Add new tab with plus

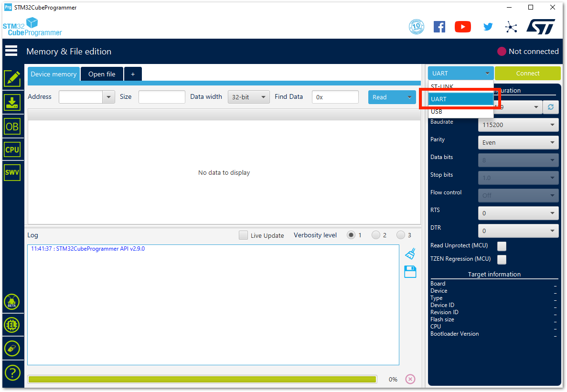[x=133, y=74]
